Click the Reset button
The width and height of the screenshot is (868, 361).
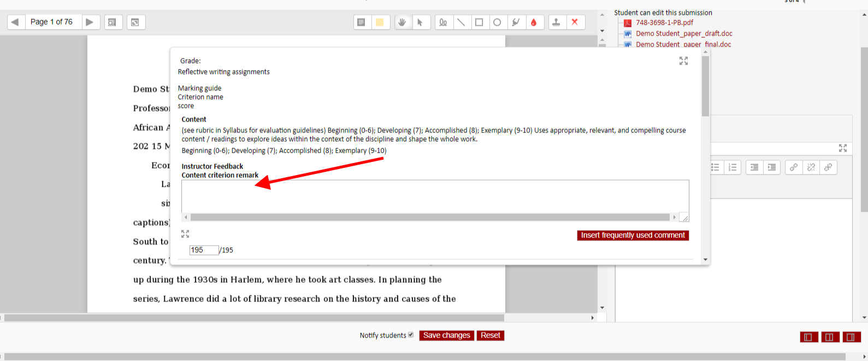click(491, 335)
